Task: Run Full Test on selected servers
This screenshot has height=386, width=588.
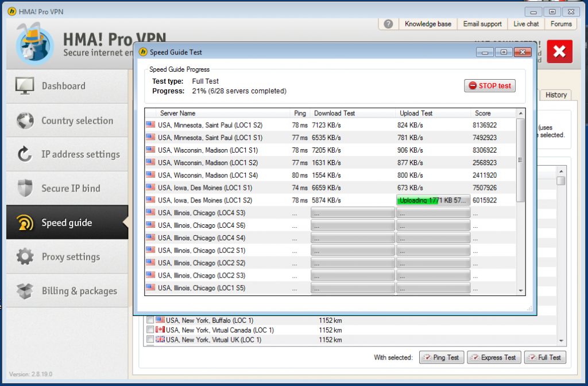Action: click(x=545, y=357)
